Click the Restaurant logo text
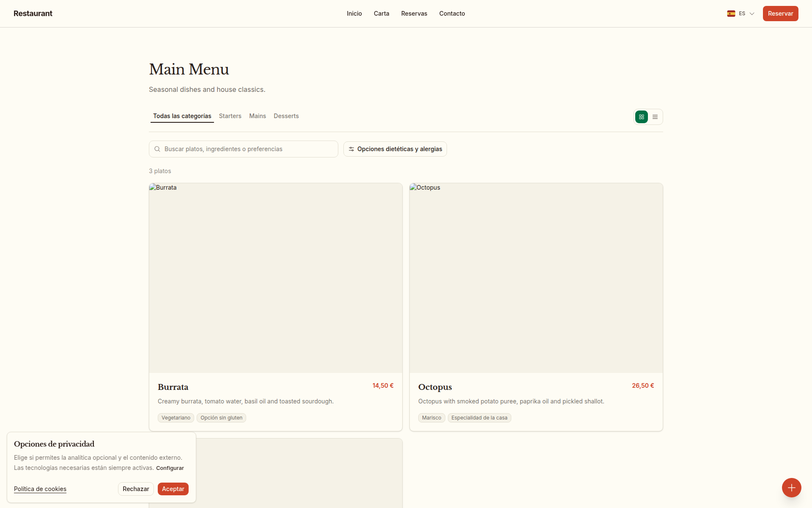The width and height of the screenshot is (812, 508). click(x=33, y=14)
